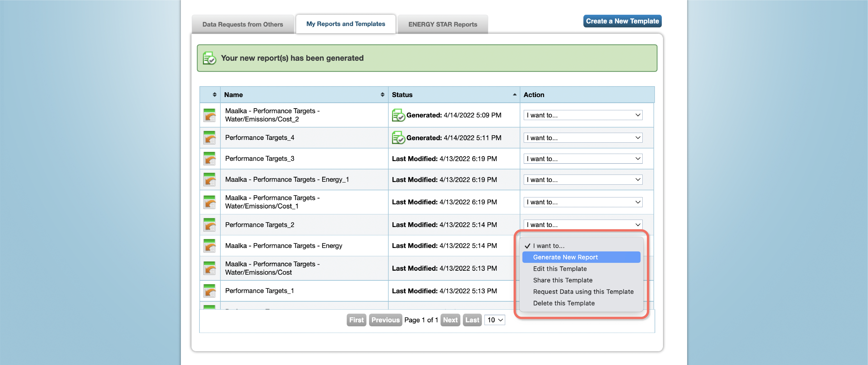Click 'Last Modified: 4/13/2022 5:13 PM' for Performance Targets_1
Screen dimensions: 868x365
(x=444, y=291)
